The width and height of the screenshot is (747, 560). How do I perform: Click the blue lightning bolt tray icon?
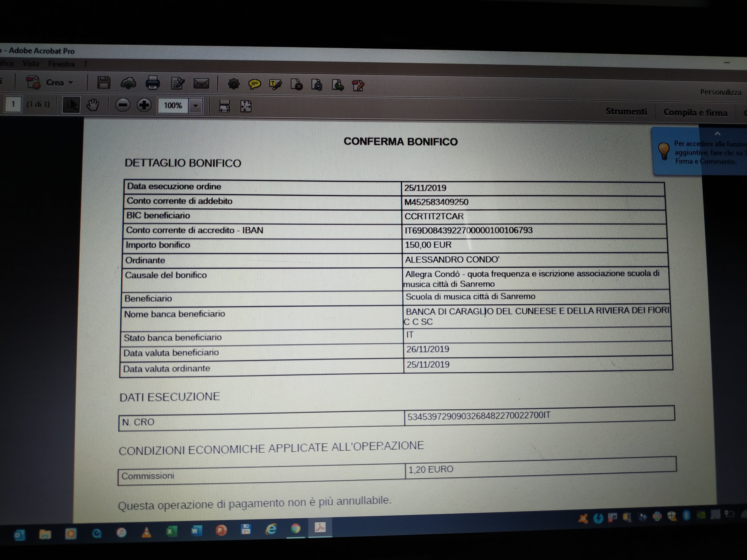point(598,518)
